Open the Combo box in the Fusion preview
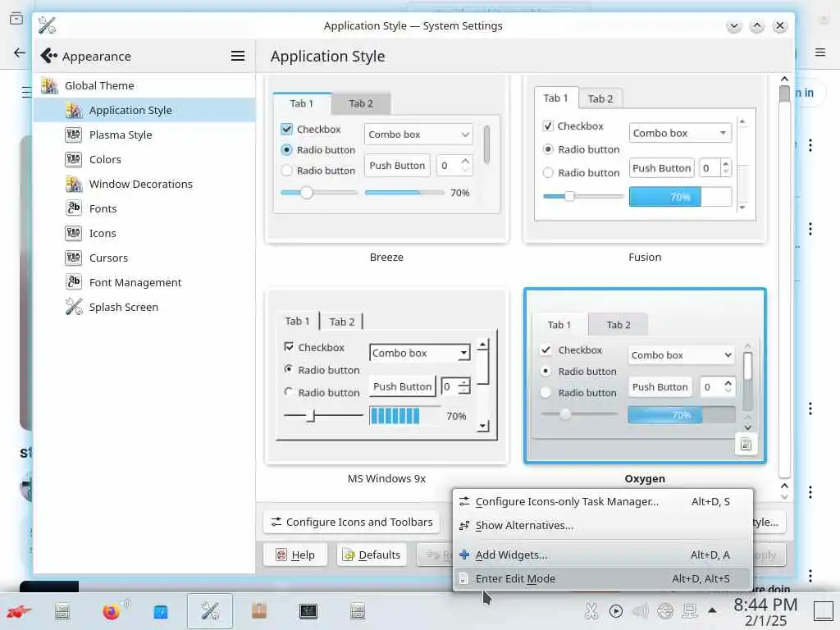 [x=680, y=133]
